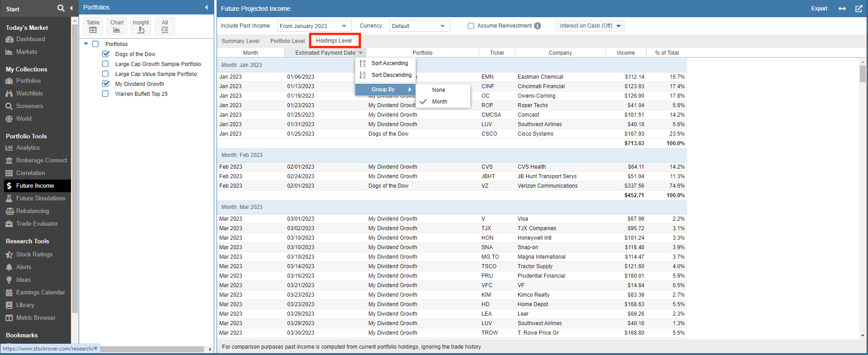Select None in Group By submenu
Screen dimensions: 868x355
click(443, 90)
